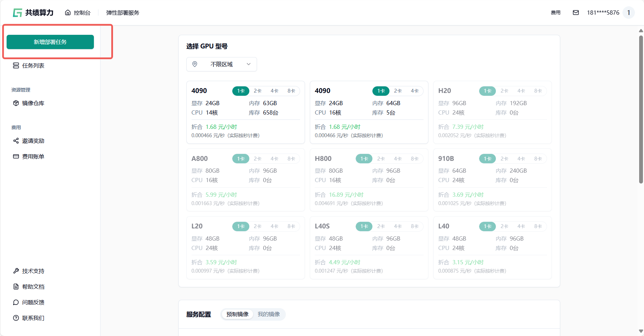This screenshot has height=336, width=644.
Task: Click the 邀请奖励 share icon
Action: click(16, 141)
